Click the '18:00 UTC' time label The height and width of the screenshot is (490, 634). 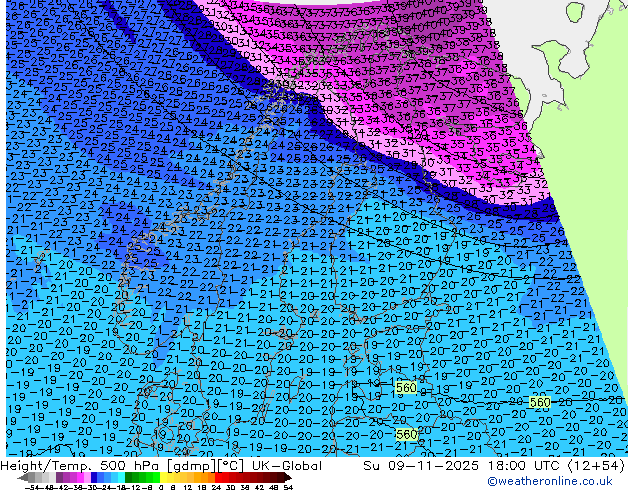coord(524,466)
